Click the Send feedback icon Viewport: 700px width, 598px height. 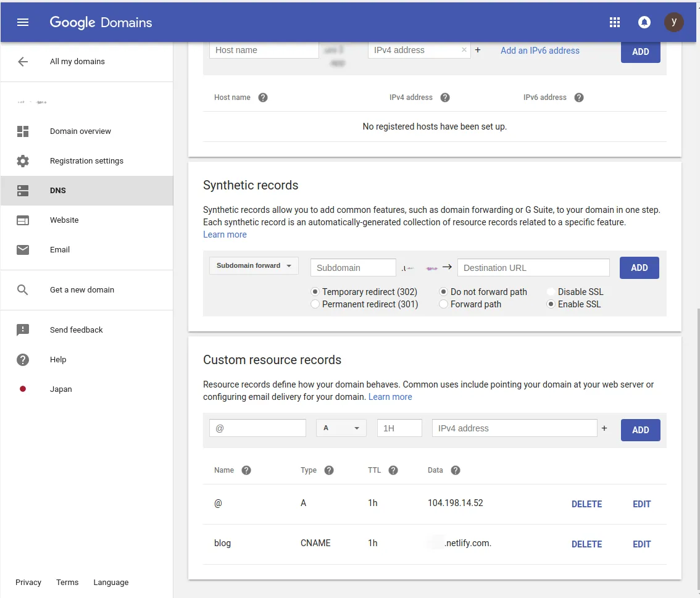(x=23, y=330)
